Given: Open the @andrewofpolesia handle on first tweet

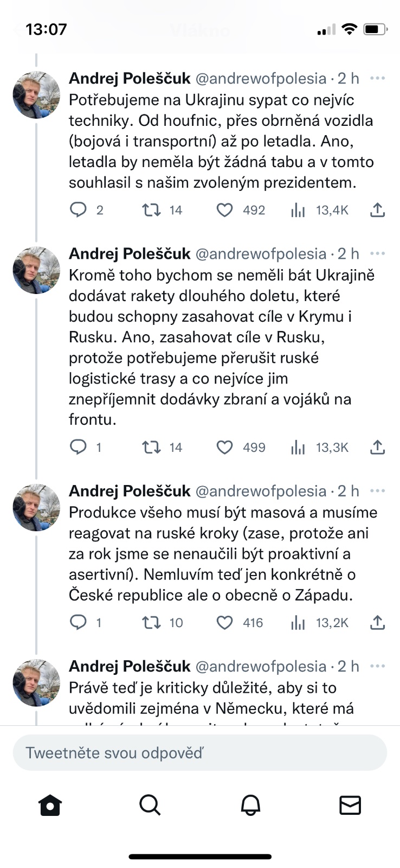Looking at the screenshot, I should pos(260,79).
